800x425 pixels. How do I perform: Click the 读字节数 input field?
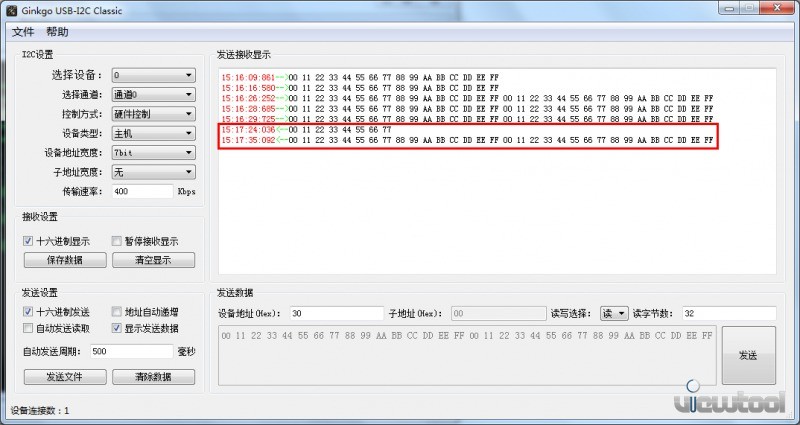pyautogui.click(x=730, y=313)
